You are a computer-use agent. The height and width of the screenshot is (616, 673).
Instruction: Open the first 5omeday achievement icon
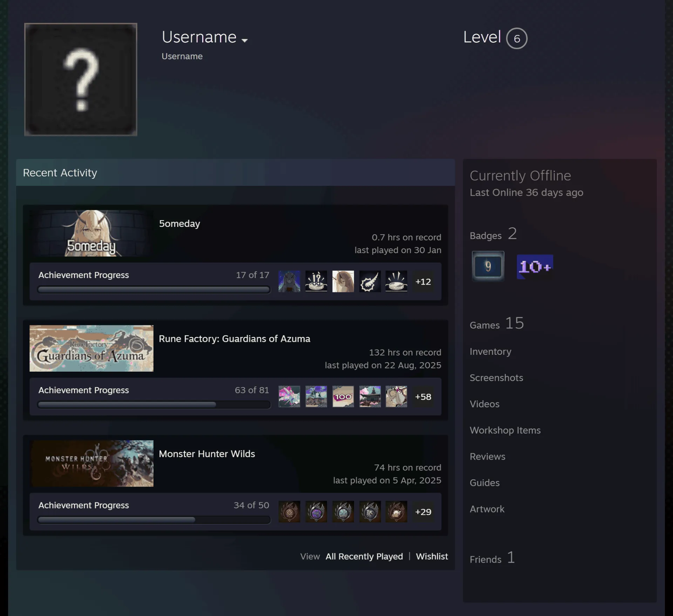click(289, 281)
